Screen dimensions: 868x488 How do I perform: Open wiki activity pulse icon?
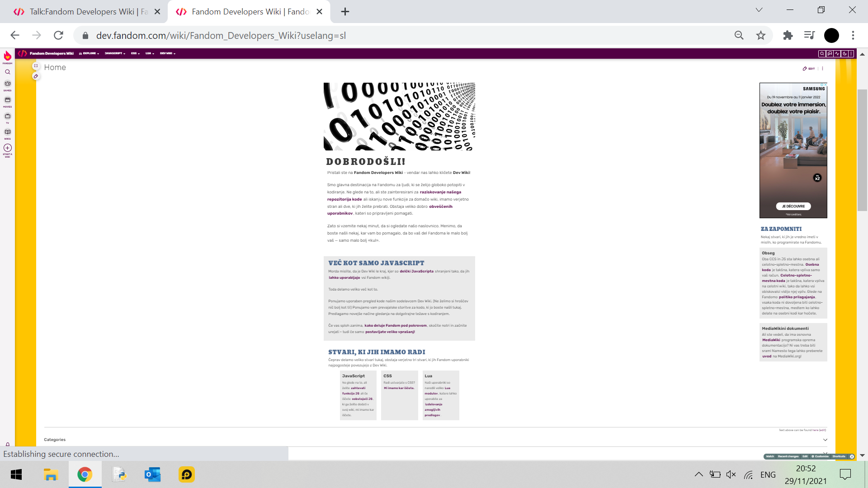837,53
